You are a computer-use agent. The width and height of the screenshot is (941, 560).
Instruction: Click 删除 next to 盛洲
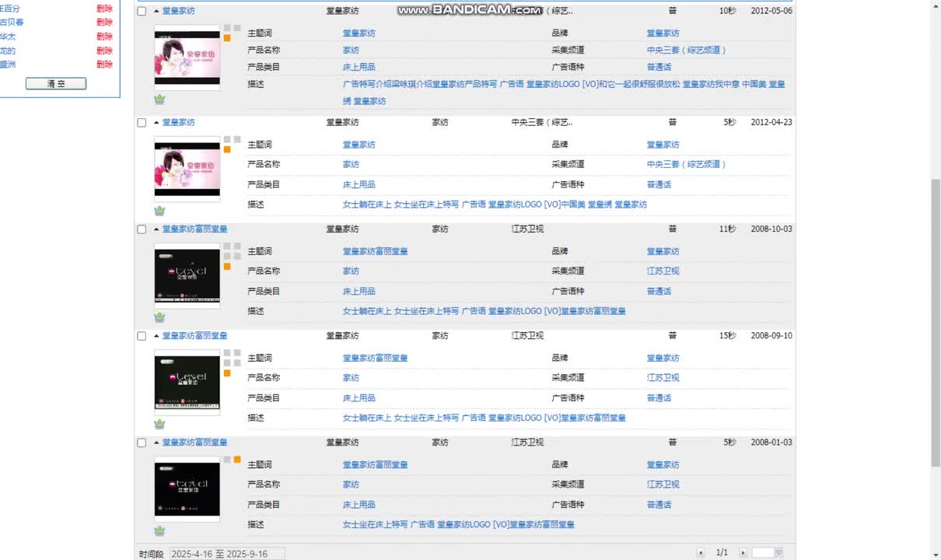[104, 65]
